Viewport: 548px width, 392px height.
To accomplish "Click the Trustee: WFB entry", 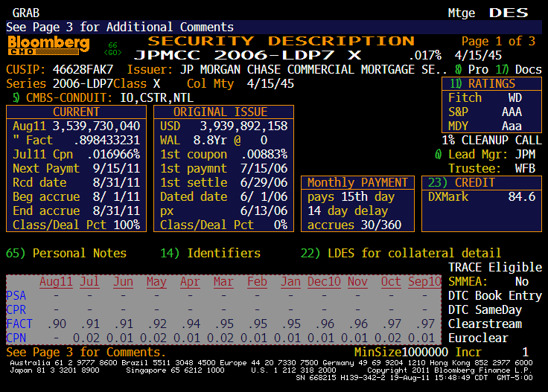I will click(491, 168).
